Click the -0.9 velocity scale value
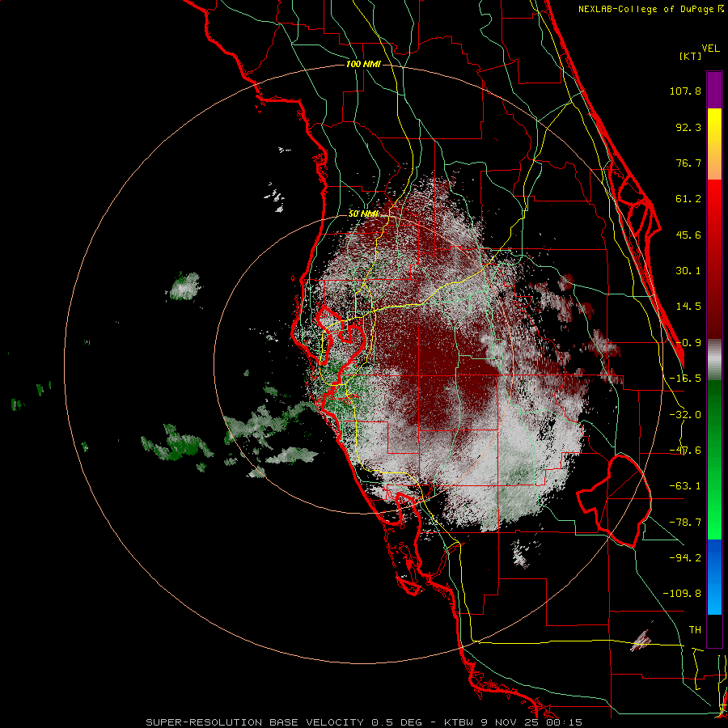Image resolution: width=728 pixels, height=728 pixels. 688,343
